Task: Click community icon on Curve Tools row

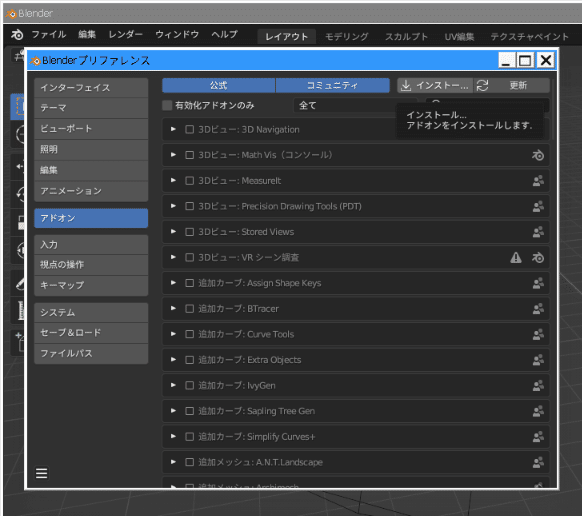Action: [538, 334]
